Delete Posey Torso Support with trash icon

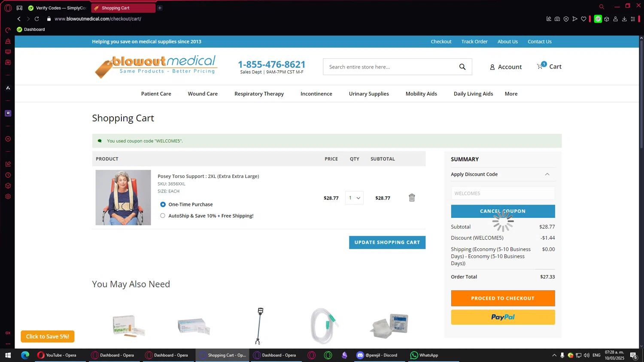[x=412, y=198]
